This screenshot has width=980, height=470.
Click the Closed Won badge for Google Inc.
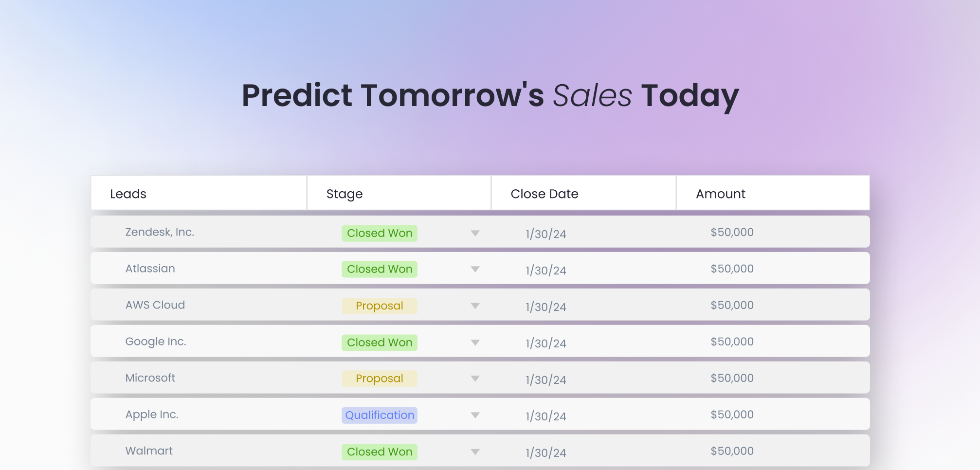click(x=379, y=342)
